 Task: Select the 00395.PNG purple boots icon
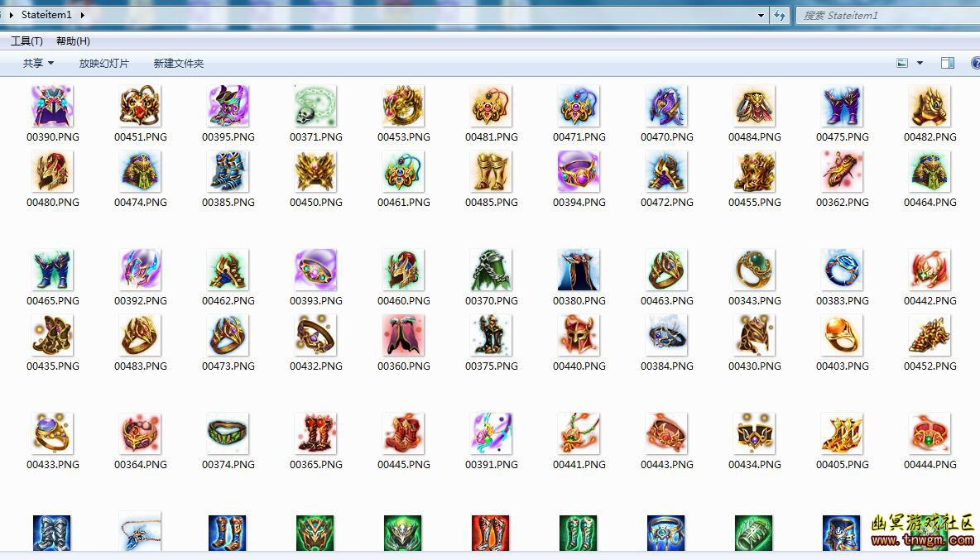tap(228, 106)
